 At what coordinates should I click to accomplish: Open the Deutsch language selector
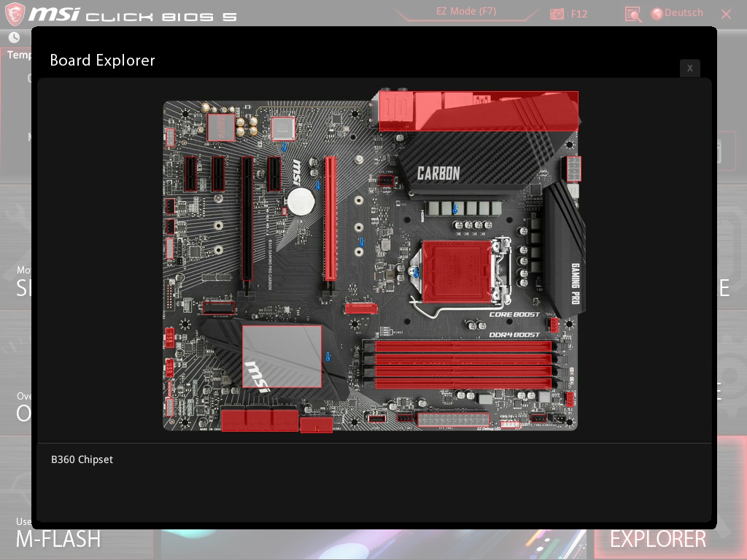coord(677,13)
